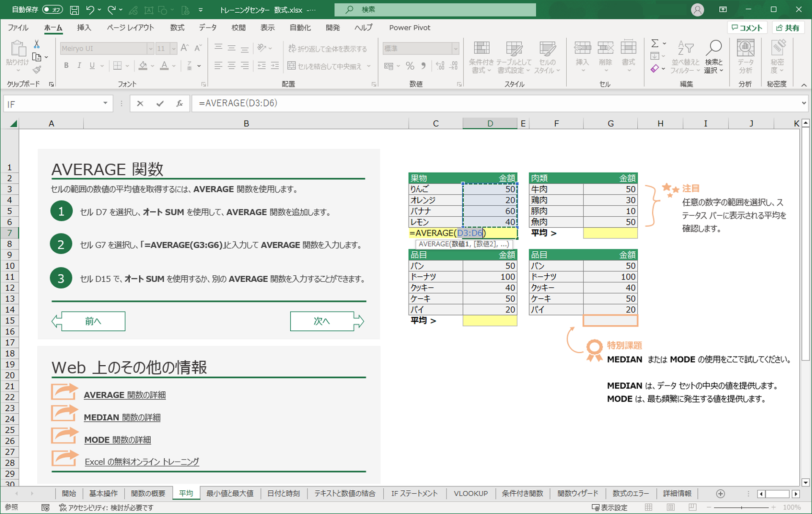Click the Increase decimal places icon
Image resolution: width=812 pixels, height=514 pixels.
pos(440,66)
